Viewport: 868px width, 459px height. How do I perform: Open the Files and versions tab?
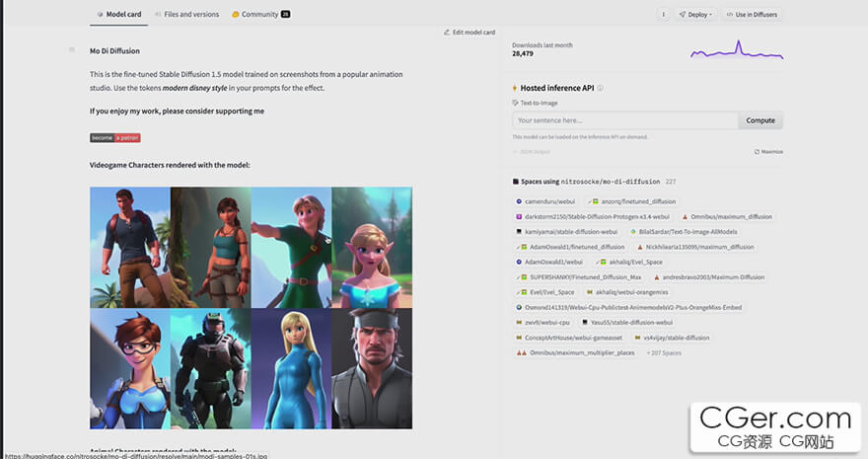(x=187, y=15)
